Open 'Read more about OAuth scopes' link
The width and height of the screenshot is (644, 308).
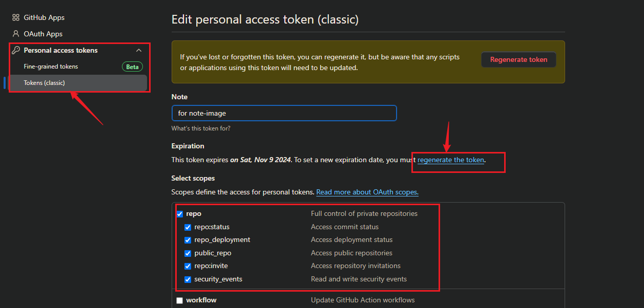point(367,192)
